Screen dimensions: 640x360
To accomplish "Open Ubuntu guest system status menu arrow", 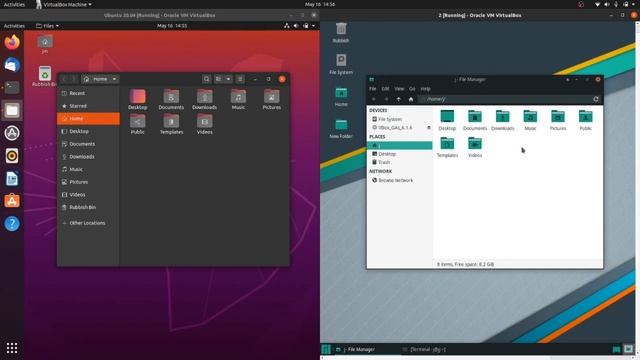I will [313, 26].
